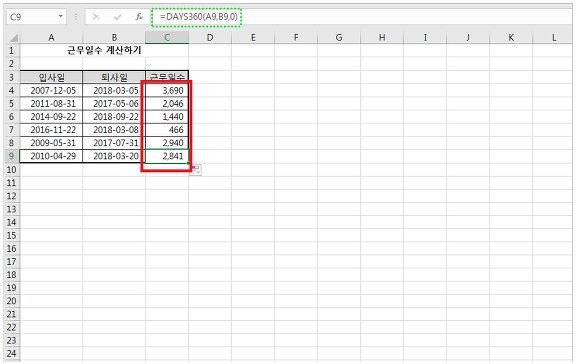This screenshot has width=576, height=364.
Task: Click cell with value 466
Action: pyautogui.click(x=167, y=130)
